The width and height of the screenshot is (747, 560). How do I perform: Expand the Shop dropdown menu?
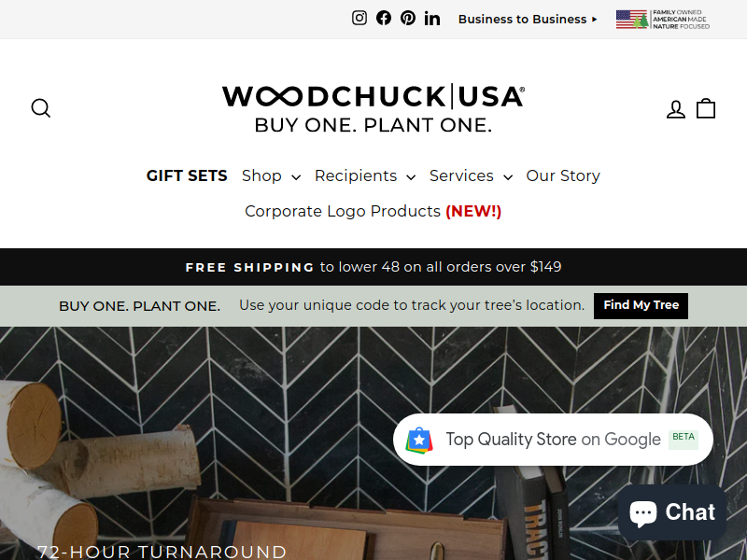click(271, 175)
